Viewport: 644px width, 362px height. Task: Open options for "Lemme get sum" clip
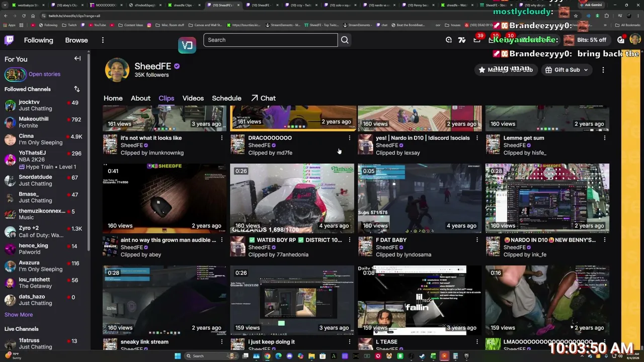pos(605,138)
